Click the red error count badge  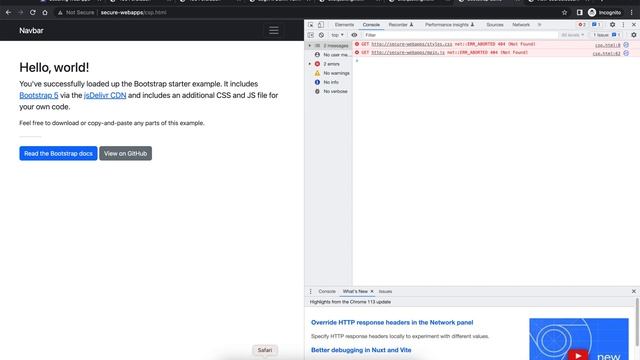pyautogui.click(x=582, y=25)
